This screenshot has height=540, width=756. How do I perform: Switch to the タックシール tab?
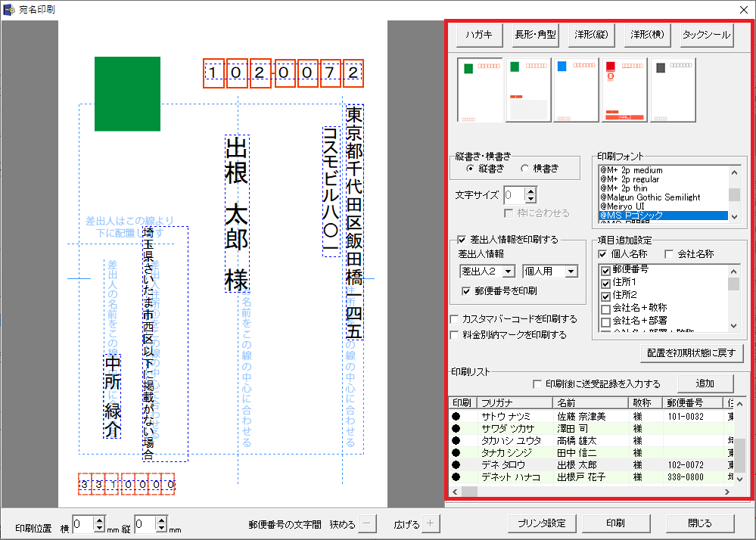706,35
